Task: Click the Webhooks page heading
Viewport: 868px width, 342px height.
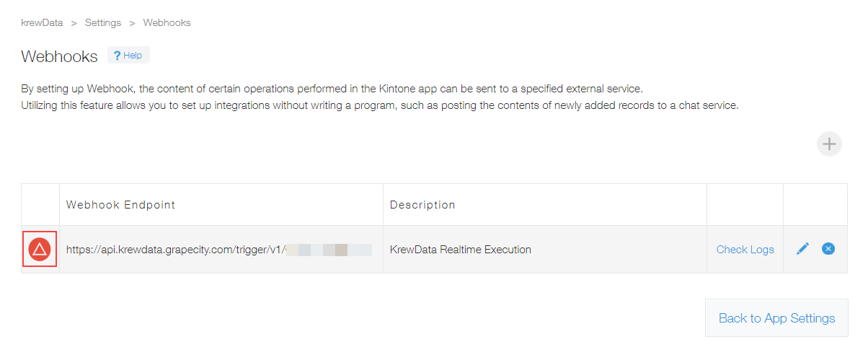Action: point(59,56)
